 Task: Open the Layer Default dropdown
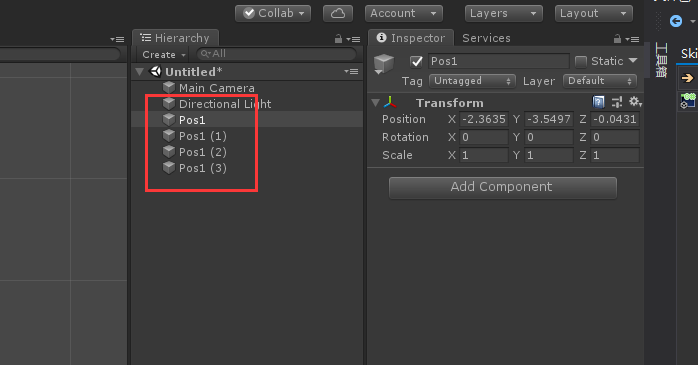click(x=600, y=81)
